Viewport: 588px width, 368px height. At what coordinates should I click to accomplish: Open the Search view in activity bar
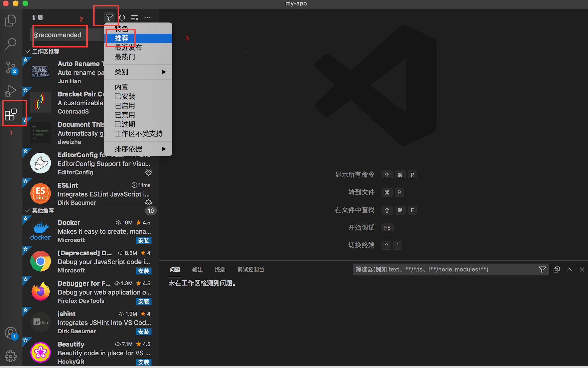tap(11, 44)
